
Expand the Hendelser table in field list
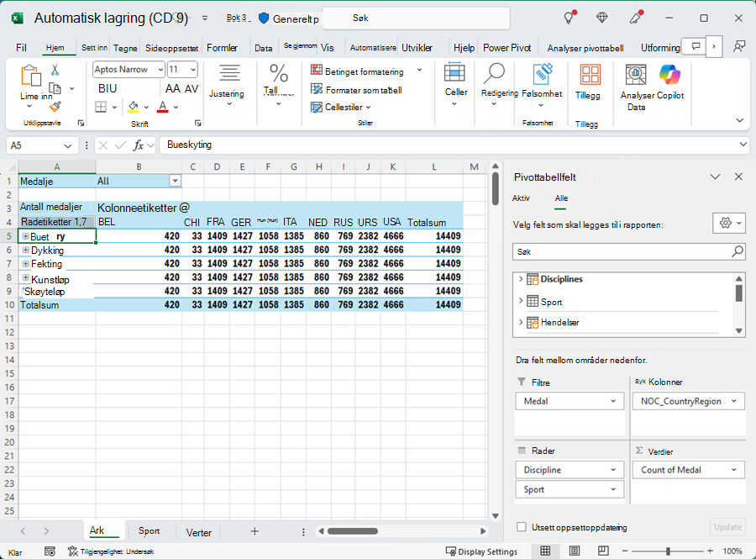click(521, 322)
